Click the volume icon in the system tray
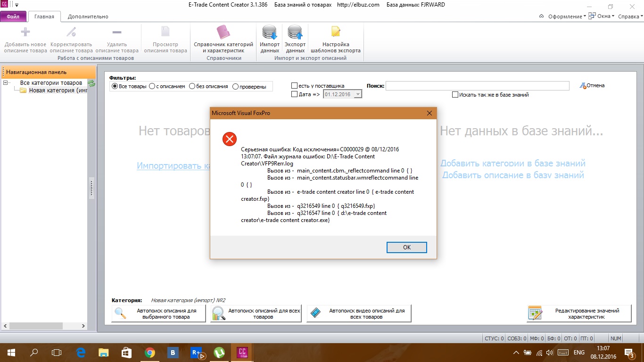This screenshot has height=362, width=644. pyautogui.click(x=550, y=353)
